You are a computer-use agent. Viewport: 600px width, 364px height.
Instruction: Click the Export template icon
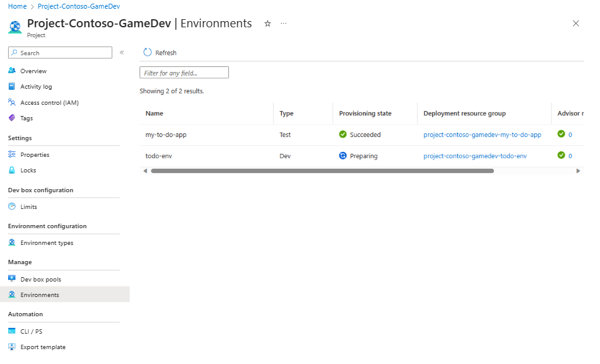tap(12, 347)
